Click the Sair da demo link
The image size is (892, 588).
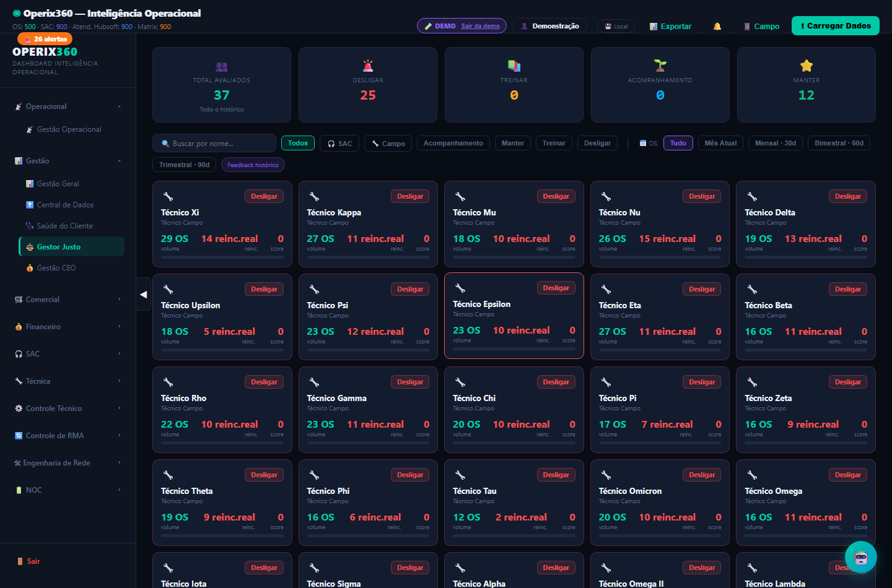pyautogui.click(x=480, y=26)
